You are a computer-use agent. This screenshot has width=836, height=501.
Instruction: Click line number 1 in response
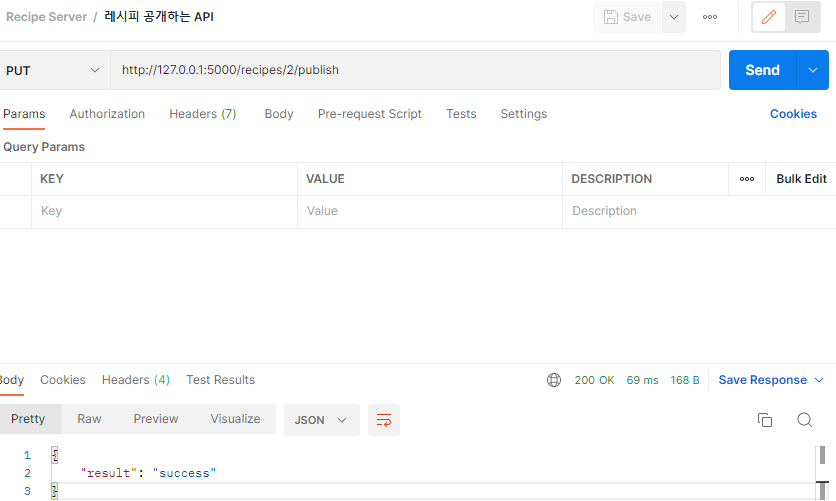[27, 455]
